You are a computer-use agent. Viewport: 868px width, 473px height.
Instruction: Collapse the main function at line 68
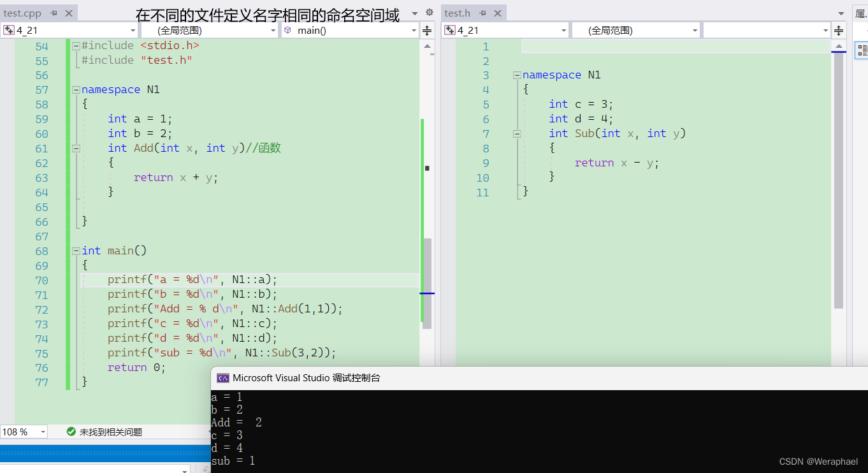[x=76, y=251]
